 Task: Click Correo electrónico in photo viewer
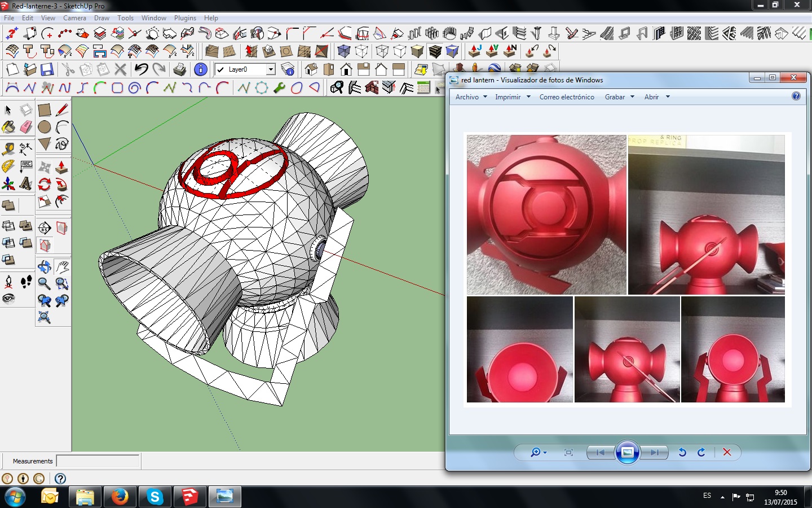click(567, 97)
